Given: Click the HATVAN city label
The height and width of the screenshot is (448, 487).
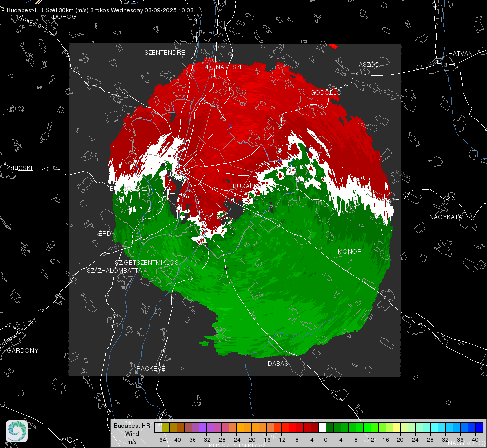Looking at the screenshot, I should (460, 54).
